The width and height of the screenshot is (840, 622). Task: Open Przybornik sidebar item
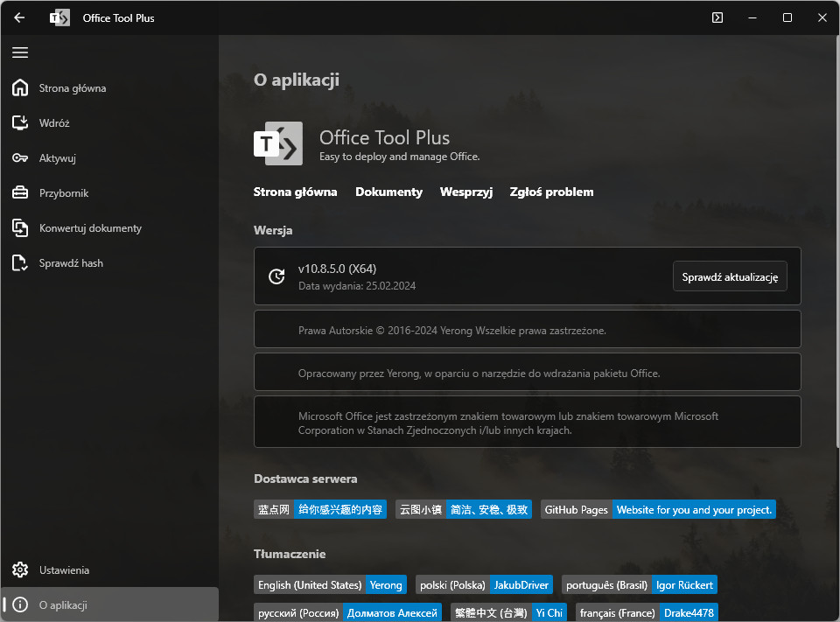[109, 192]
